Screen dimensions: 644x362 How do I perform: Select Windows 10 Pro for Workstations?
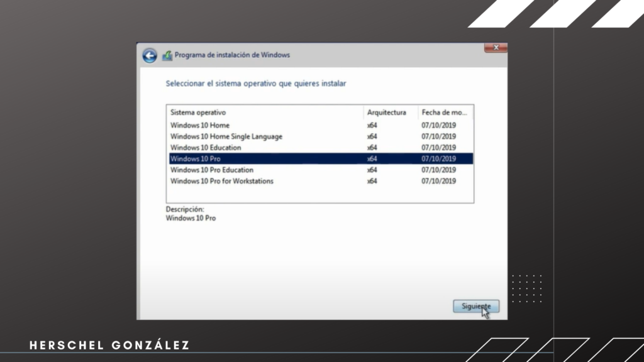[x=321, y=180]
